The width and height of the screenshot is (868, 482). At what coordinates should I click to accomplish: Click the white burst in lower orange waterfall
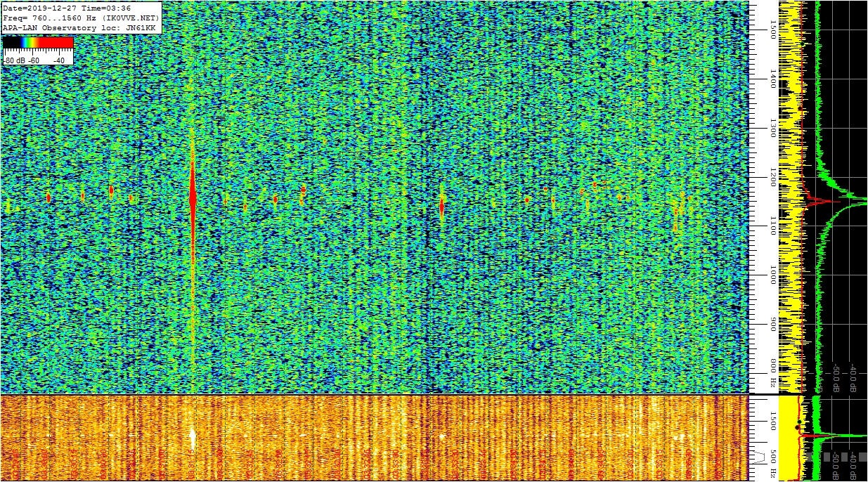click(x=192, y=438)
